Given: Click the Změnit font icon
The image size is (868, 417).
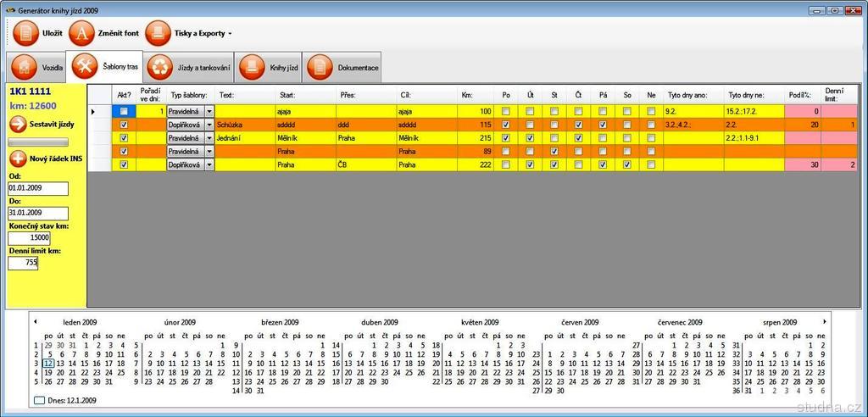Looking at the screenshot, I should [82, 33].
